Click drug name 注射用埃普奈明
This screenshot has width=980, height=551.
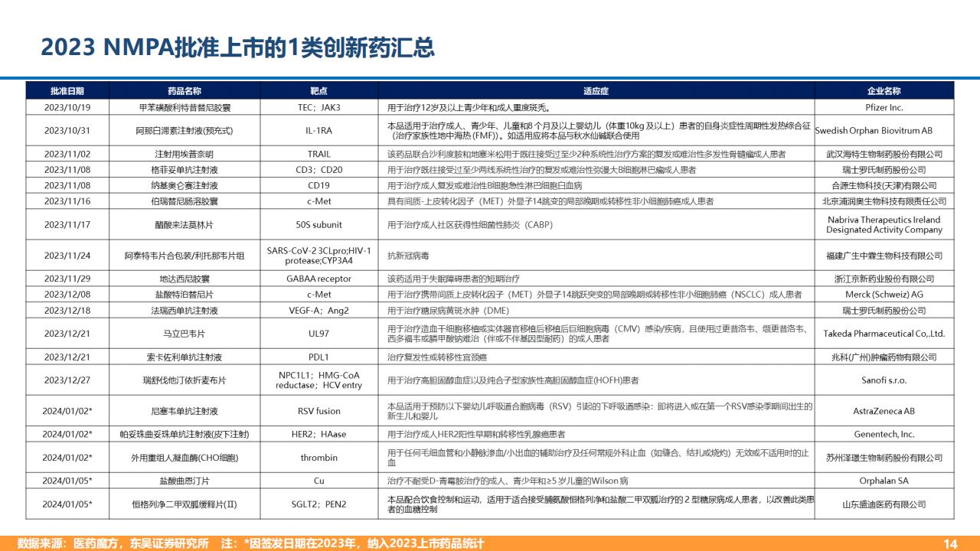(185, 154)
